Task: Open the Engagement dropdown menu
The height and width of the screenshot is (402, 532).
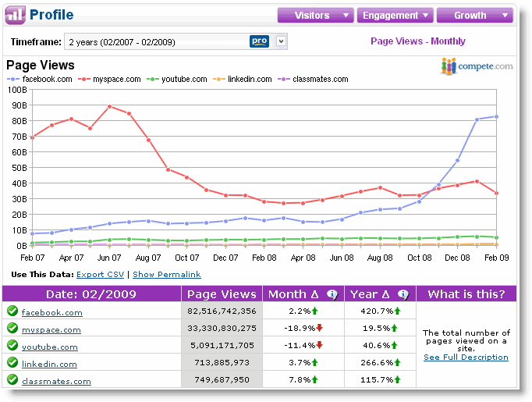Action: [395, 16]
